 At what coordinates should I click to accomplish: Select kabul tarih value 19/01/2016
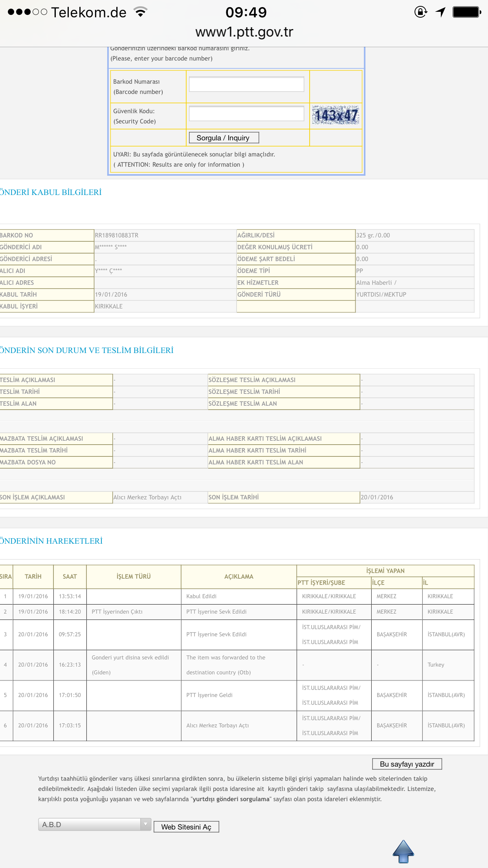111,294
